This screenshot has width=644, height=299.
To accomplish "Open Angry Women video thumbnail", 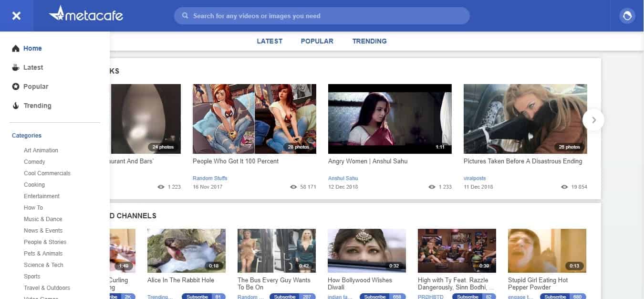I will [390, 119].
